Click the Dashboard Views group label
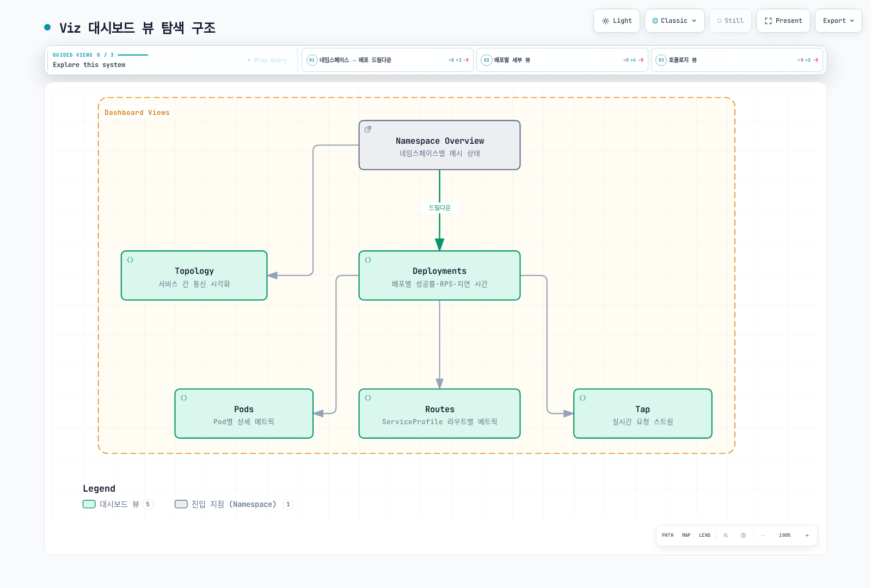The image size is (871, 588). tap(137, 113)
